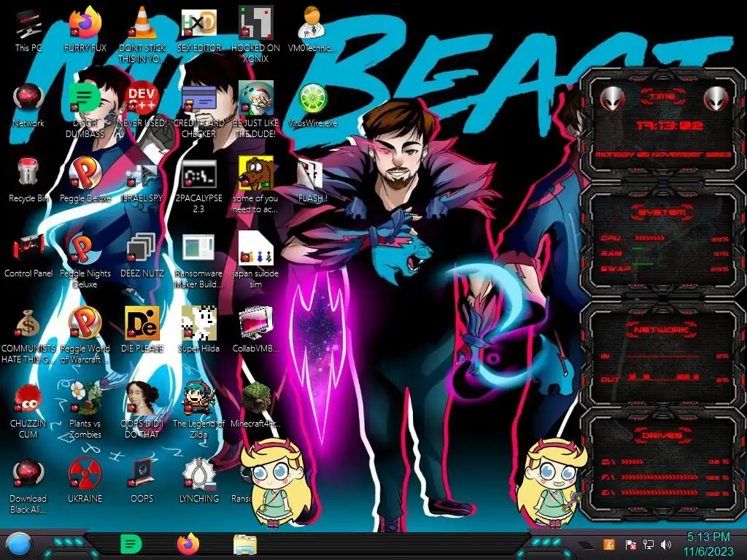Select the UKRAINE radiation symbol icon

[x=85, y=481]
